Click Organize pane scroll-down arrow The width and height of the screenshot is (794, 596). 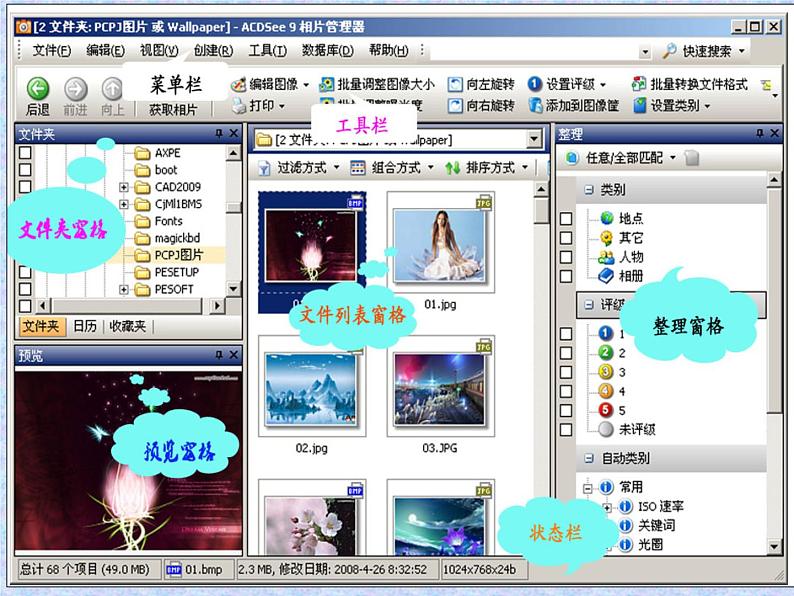click(x=774, y=546)
